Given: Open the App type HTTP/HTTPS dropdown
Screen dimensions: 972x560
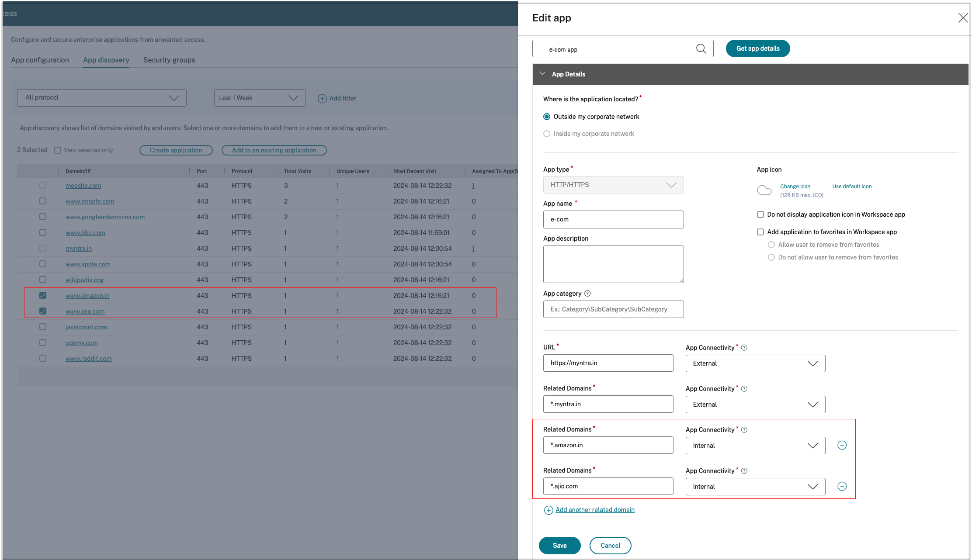Looking at the screenshot, I should click(x=613, y=185).
